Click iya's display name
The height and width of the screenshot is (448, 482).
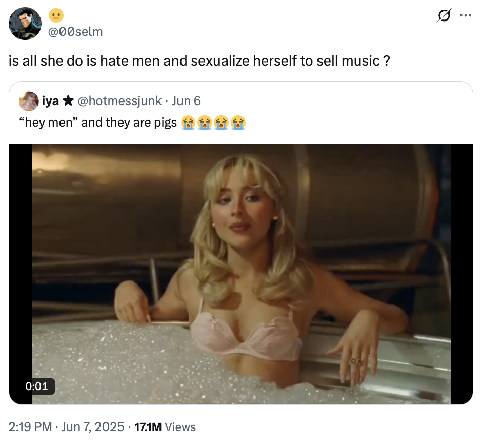[x=51, y=101]
